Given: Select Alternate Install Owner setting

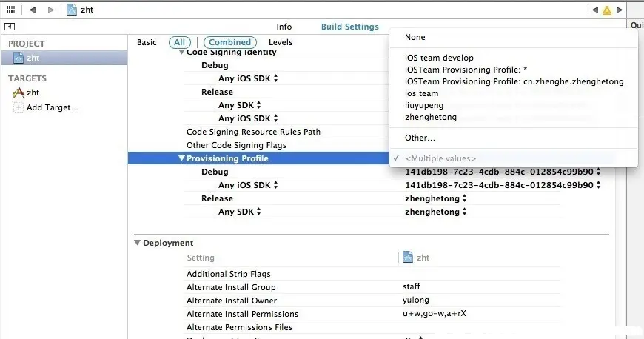Looking at the screenshot, I should [232, 301].
